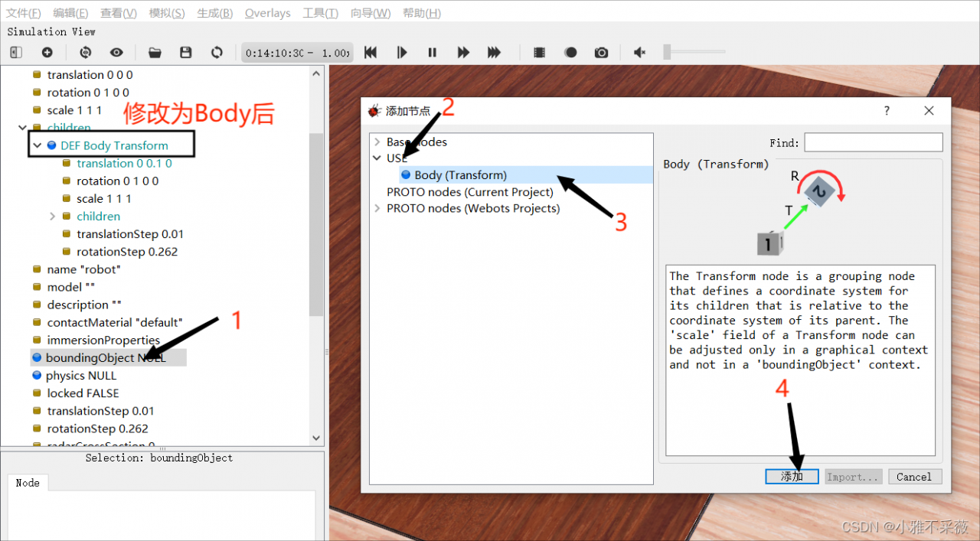This screenshot has height=541, width=980.
Task: Toggle the scene tree side panel icon
Action: (16, 52)
